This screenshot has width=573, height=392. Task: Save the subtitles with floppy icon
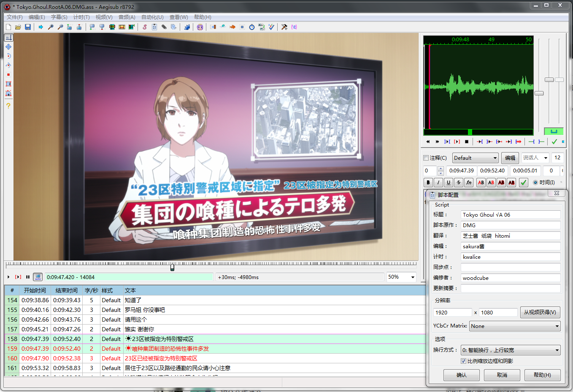click(28, 27)
